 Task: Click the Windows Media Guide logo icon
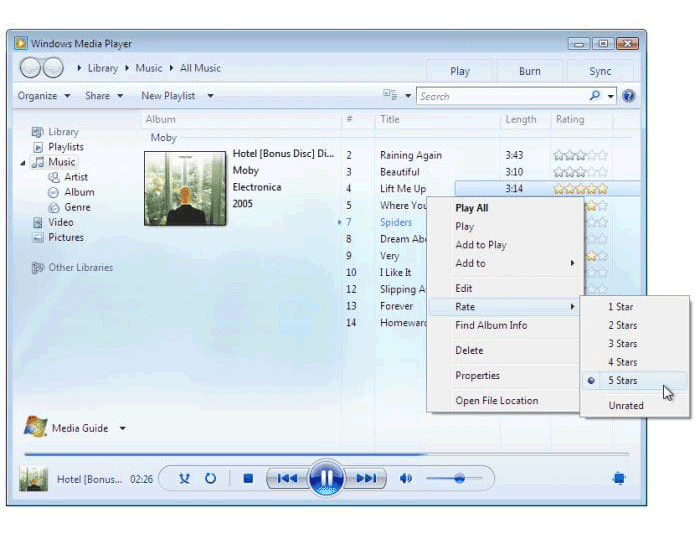point(35,427)
